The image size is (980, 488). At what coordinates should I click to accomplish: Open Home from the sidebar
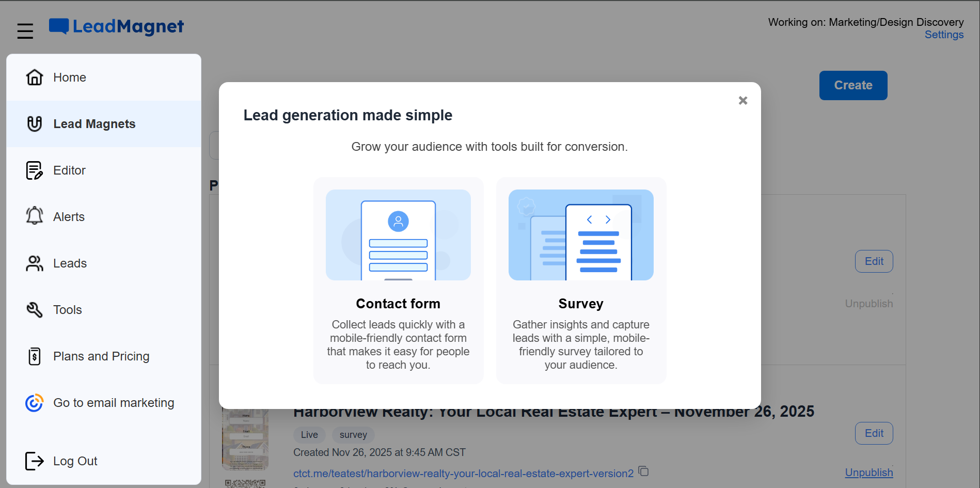[x=70, y=77]
